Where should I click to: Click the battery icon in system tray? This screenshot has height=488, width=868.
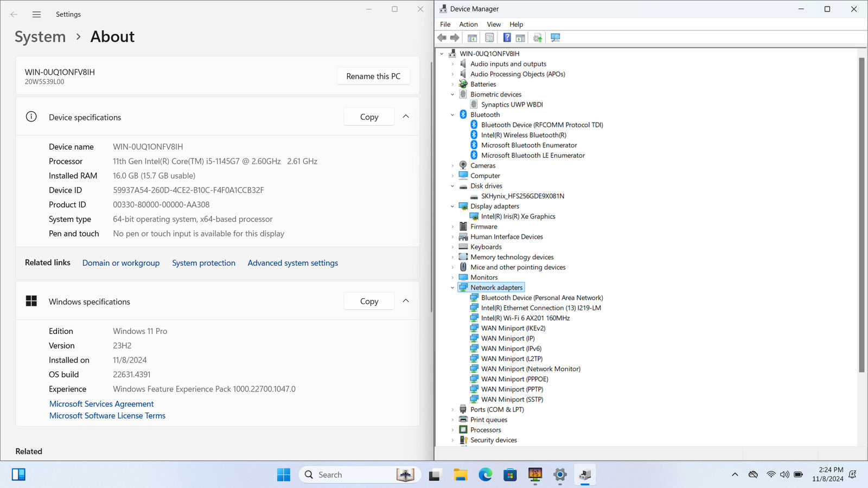pyautogui.click(x=798, y=474)
